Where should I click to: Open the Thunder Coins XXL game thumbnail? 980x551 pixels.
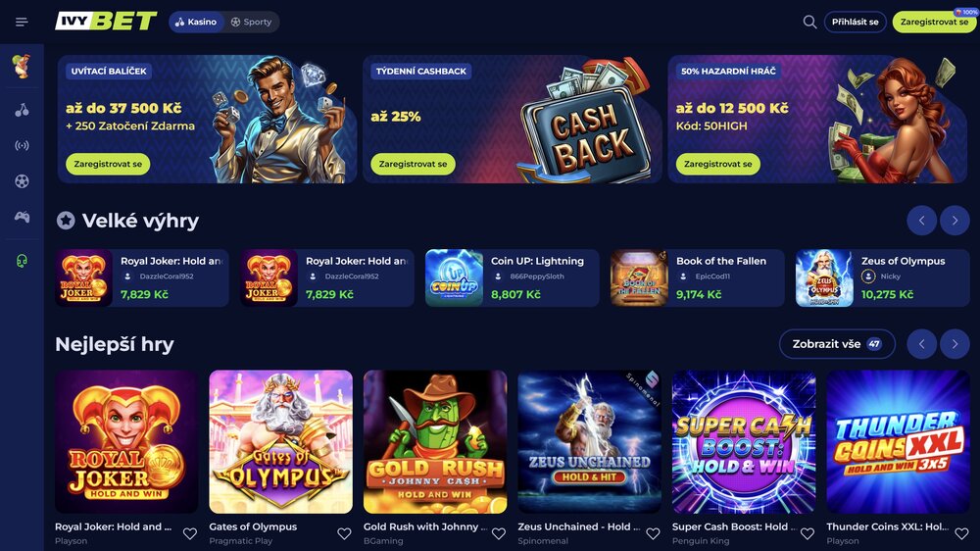pyautogui.click(x=898, y=441)
